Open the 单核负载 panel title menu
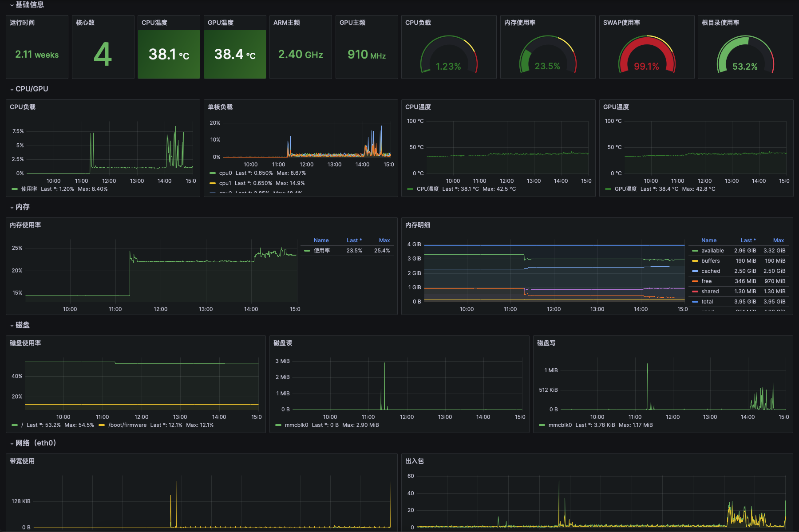The width and height of the screenshot is (799, 532). [x=220, y=107]
